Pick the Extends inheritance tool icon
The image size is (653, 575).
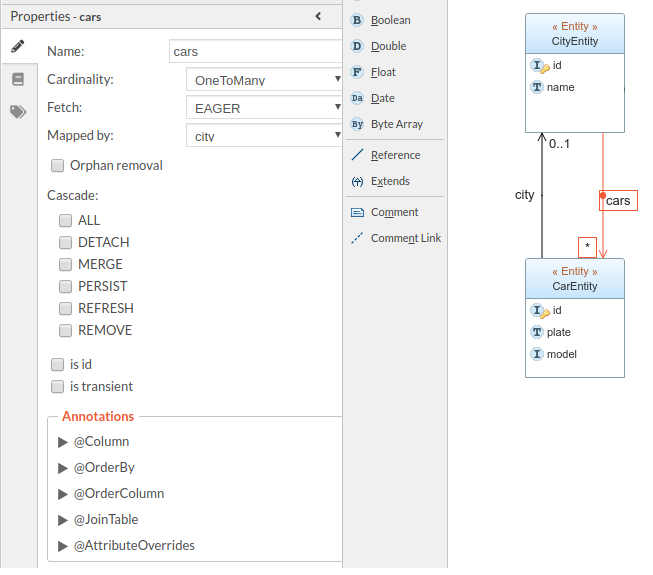[x=357, y=182]
